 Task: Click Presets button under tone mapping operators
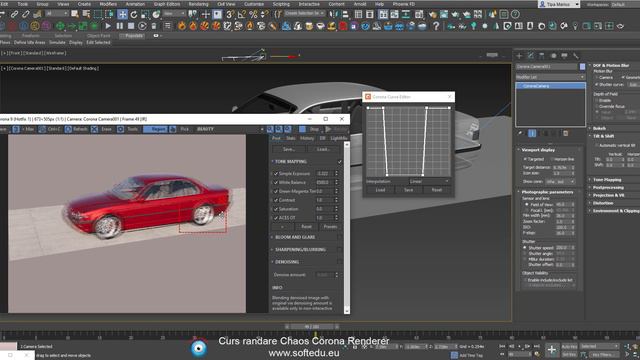click(x=330, y=227)
